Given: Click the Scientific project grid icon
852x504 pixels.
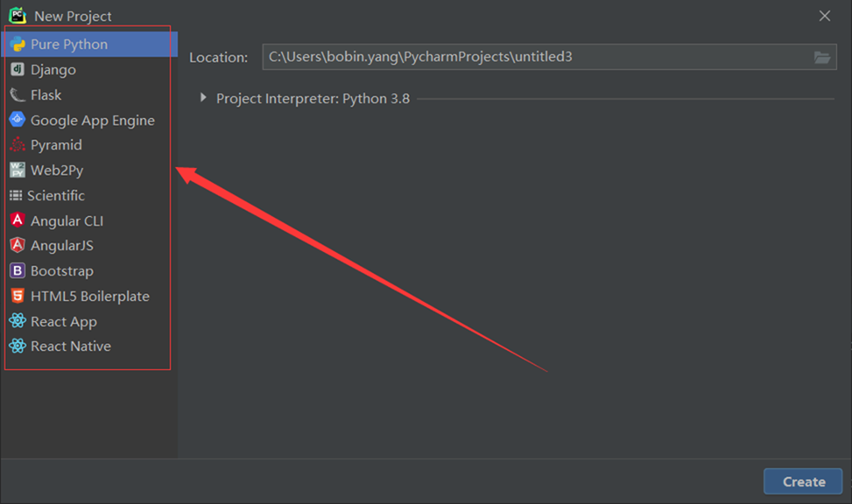Looking at the screenshot, I should click(18, 195).
